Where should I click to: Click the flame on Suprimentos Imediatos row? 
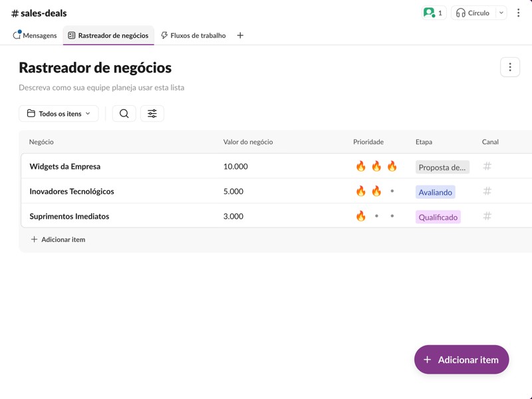360,215
